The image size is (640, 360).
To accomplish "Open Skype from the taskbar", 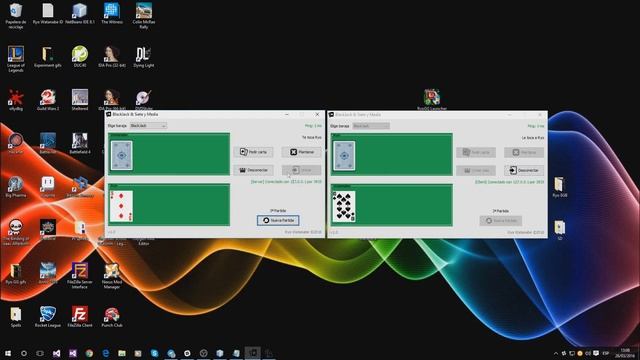I will 154,353.
